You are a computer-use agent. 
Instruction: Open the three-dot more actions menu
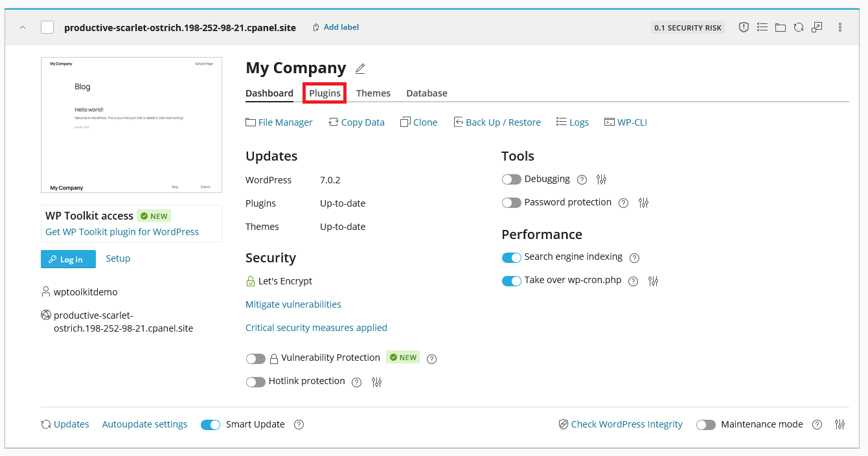(840, 27)
